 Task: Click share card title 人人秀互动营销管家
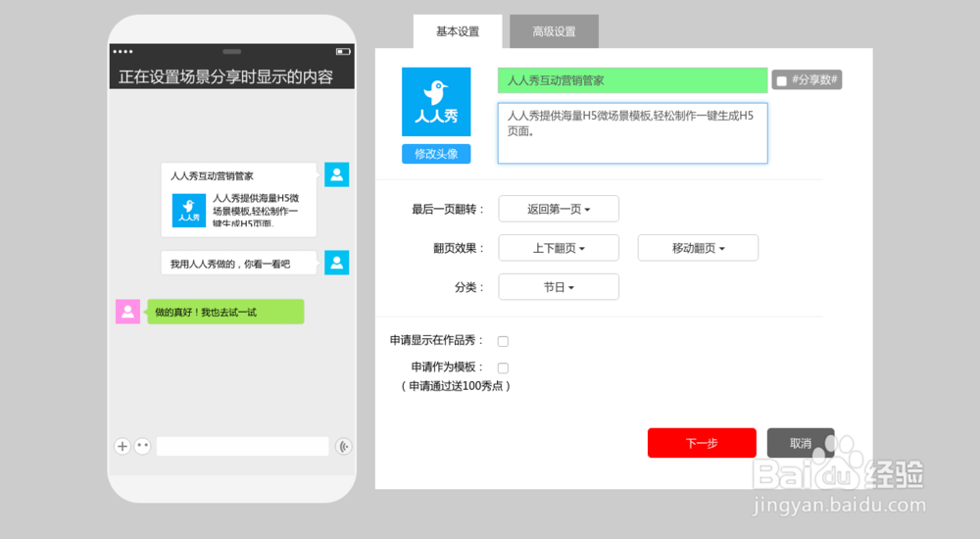click(x=212, y=176)
